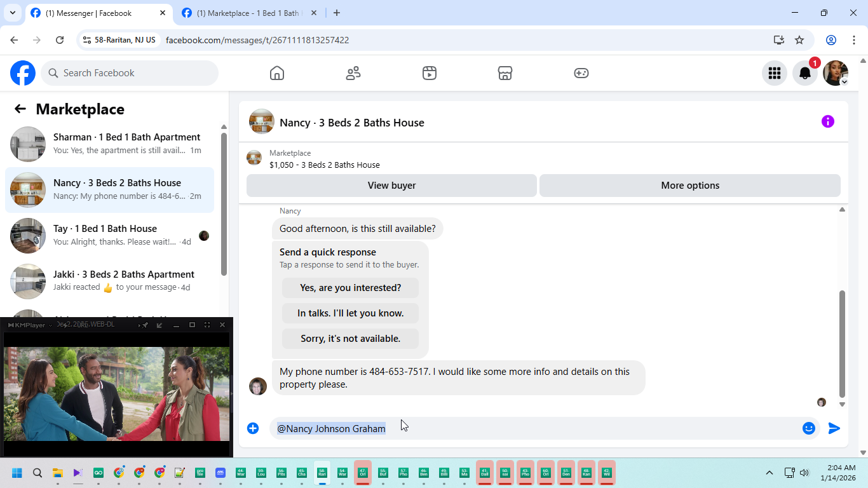This screenshot has width=868, height=488.
Task: Open taskbar Search icon
Action: (x=37, y=473)
